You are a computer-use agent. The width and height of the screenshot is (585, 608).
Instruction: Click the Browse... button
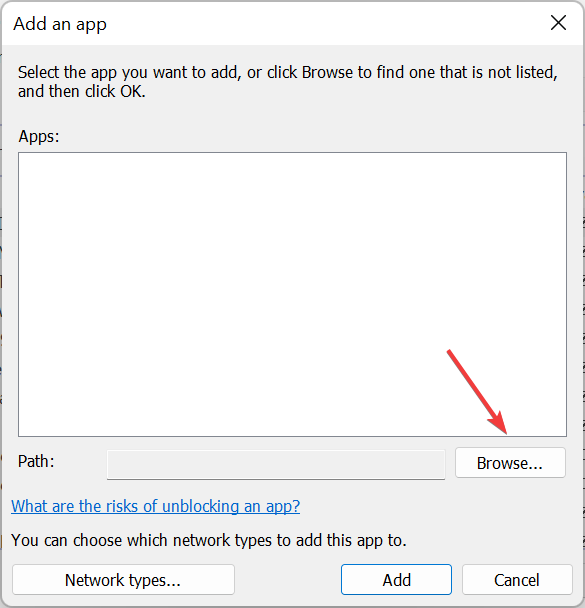pyautogui.click(x=510, y=463)
